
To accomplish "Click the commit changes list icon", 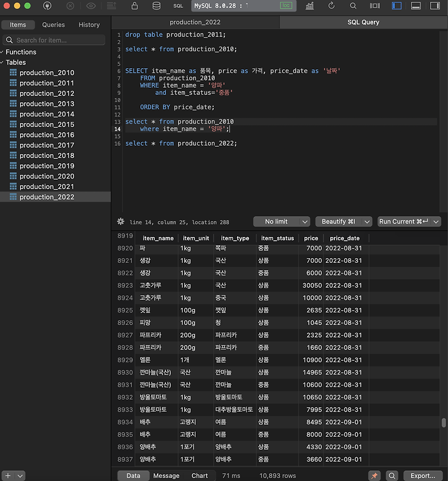I will [x=111, y=5].
